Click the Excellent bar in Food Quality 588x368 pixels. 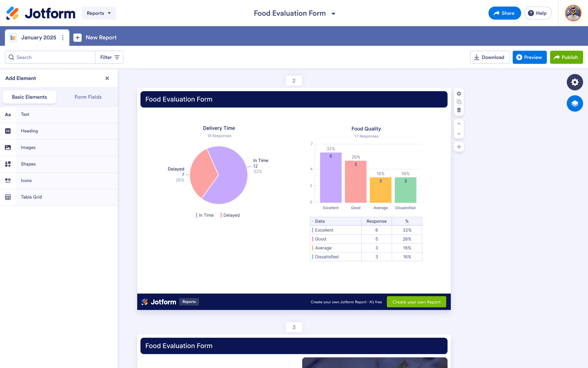pyautogui.click(x=331, y=178)
